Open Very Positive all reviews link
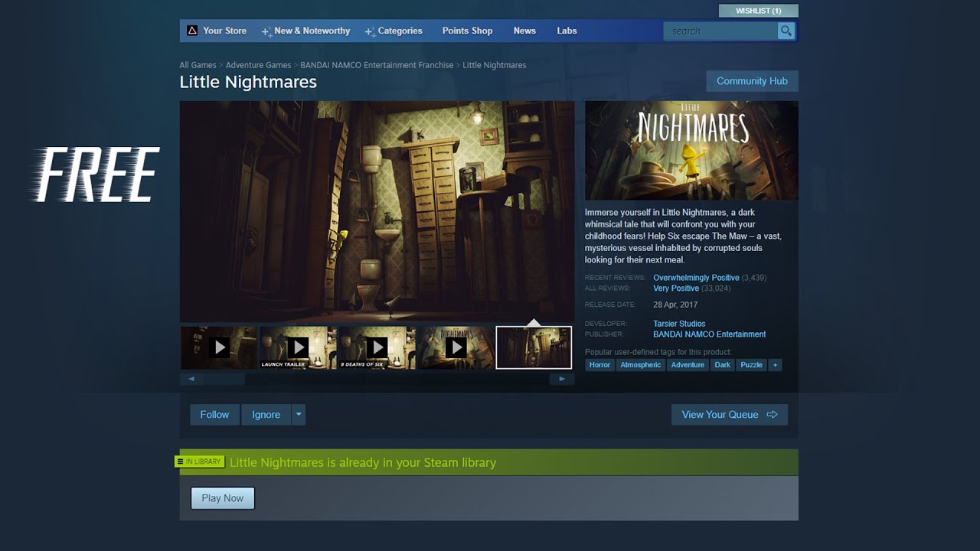980x551 pixels. pyautogui.click(x=676, y=289)
